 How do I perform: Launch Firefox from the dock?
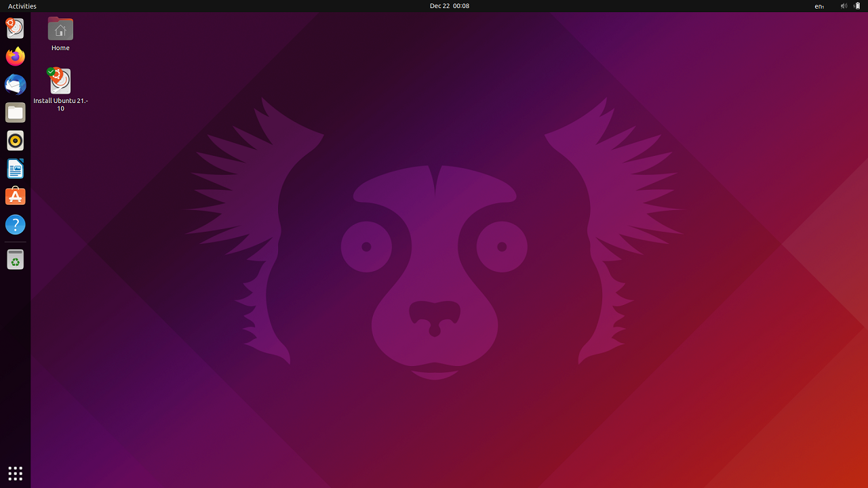[x=15, y=56]
